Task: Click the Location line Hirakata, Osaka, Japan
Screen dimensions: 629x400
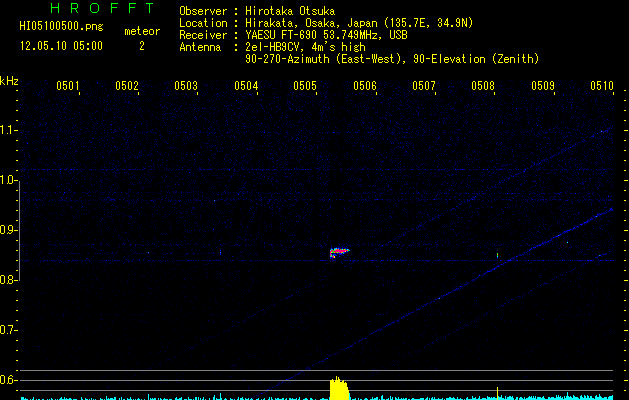Action: tap(326, 23)
